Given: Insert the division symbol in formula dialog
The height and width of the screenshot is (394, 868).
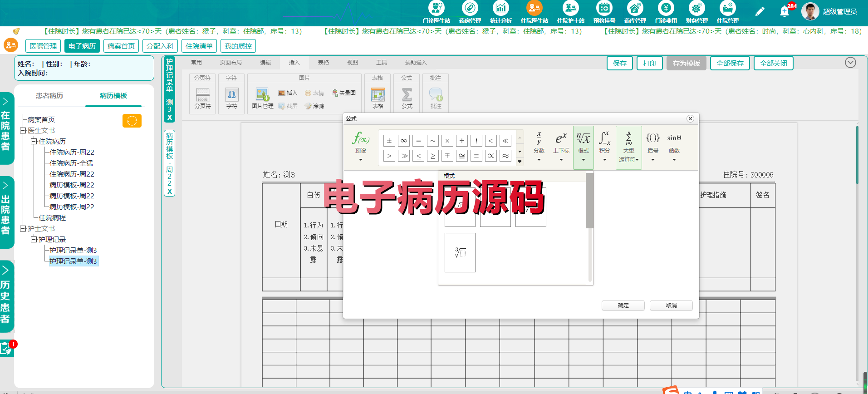Looking at the screenshot, I should (x=462, y=141).
